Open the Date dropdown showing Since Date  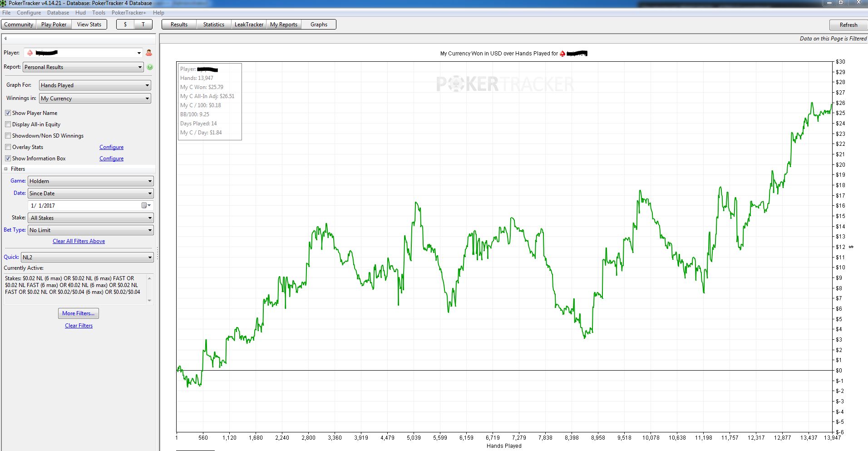pos(91,193)
